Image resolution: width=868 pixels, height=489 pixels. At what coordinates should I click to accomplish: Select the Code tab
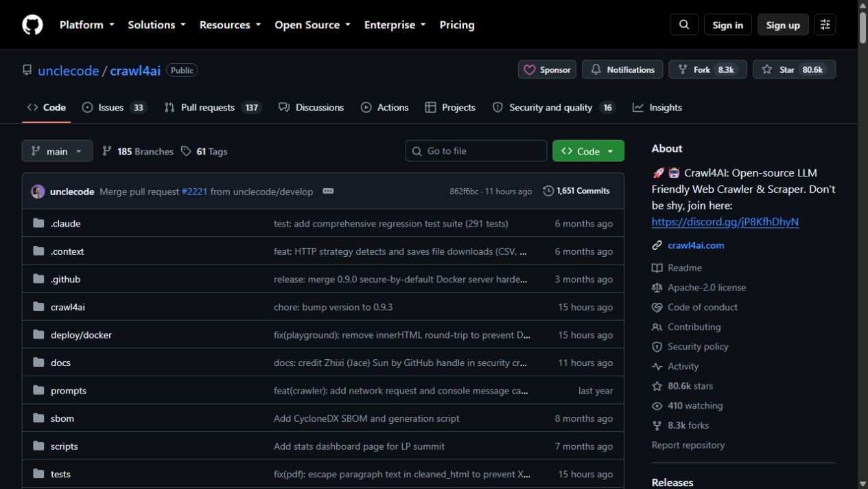pos(47,107)
